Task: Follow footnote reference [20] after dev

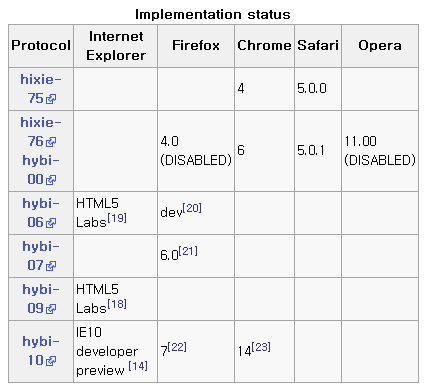Action: 192,208
